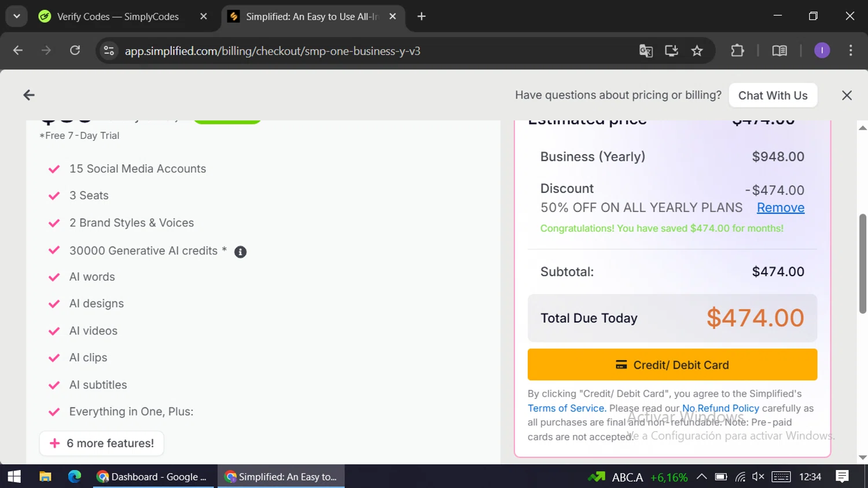Image resolution: width=868 pixels, height=488 pixels.
Task: Open a new browser tab
Action: [x=421, y=17]
